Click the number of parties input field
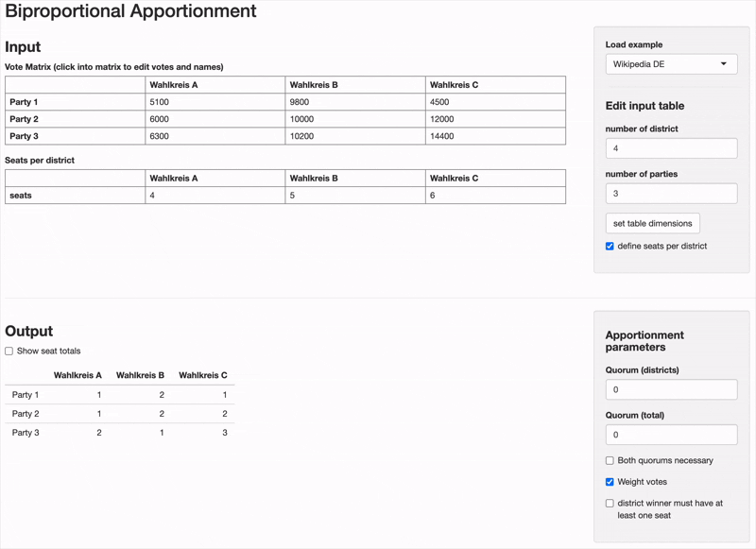 point(671,194)
